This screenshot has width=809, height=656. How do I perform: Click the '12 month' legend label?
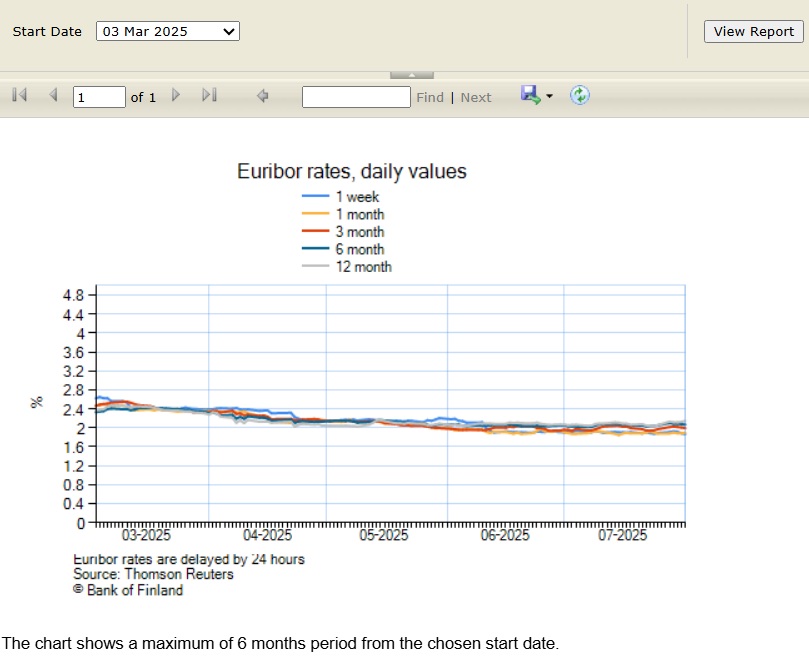(364, 267)
